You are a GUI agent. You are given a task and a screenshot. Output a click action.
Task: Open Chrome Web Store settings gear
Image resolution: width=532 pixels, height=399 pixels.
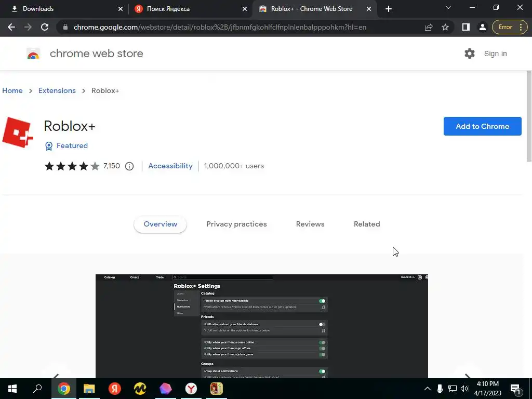coord(470,54)
